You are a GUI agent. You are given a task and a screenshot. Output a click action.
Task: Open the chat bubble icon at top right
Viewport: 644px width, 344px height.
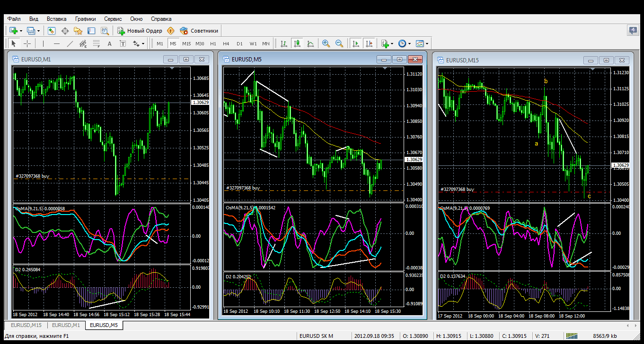pyautogui.click(x=633, y=31)
